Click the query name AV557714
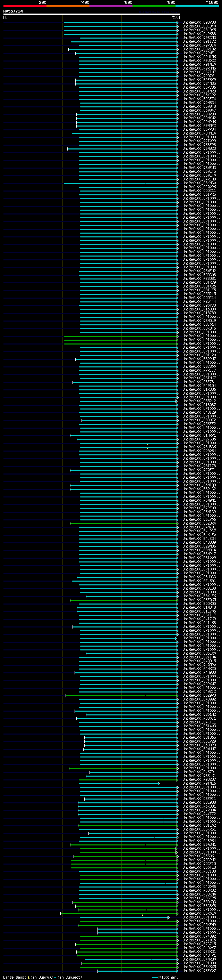The height and width of the screenshot is (980, 222). (13, 11)
